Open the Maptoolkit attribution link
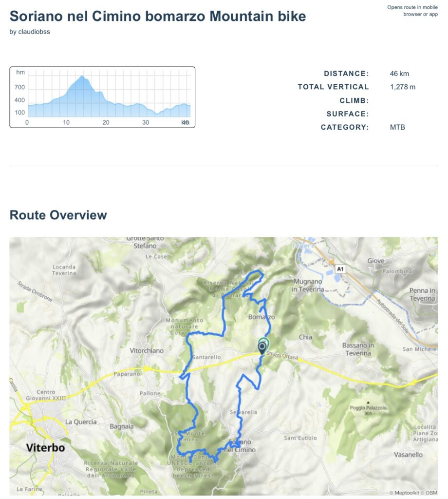The height and width of the screenshot is (499, 448). (x=403, y=493)
